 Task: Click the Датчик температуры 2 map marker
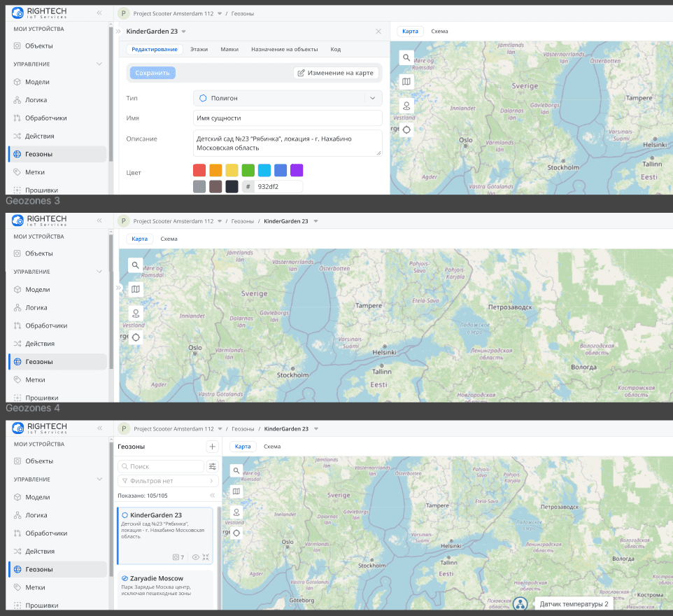tap(520, 603)
